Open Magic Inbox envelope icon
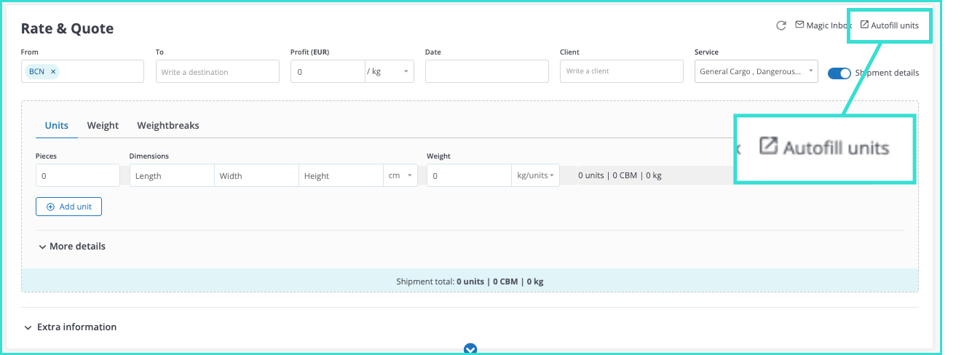980x355 pixels. (799, 25)
